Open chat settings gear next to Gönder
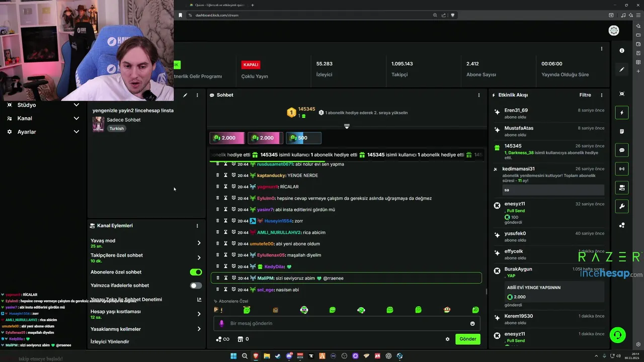 tap(447, 339)
